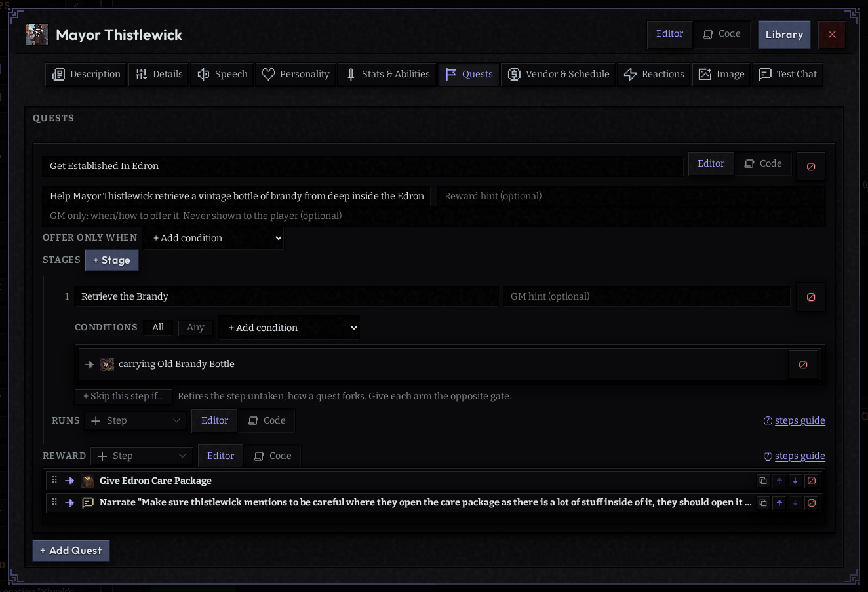Click the Library button
This screenshot has height=592, width=868.
pyautogui.click(x=784, y=35)
